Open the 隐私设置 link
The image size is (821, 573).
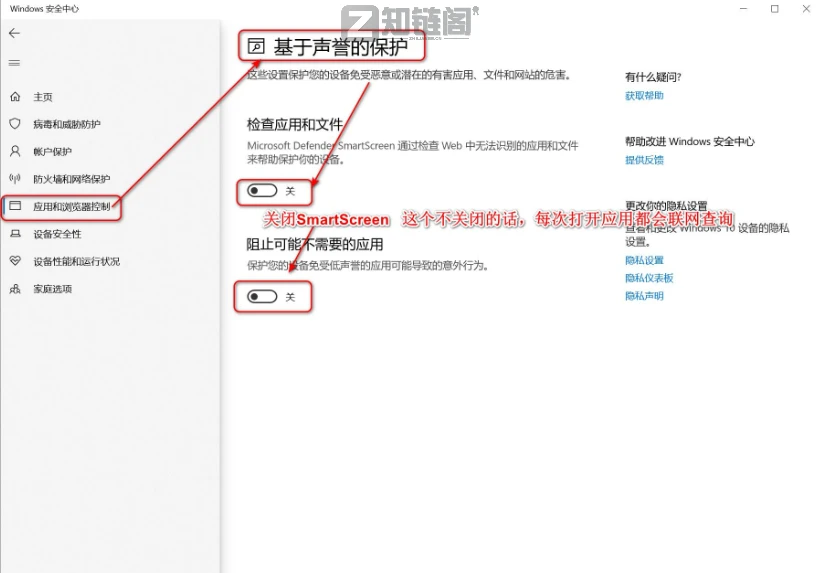644,260
